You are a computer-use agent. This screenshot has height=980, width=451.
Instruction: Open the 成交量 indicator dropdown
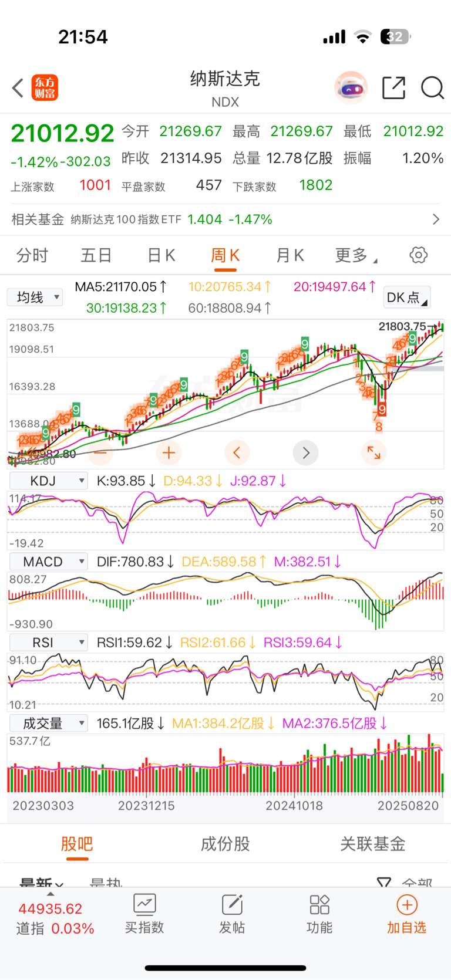point(49,724)
